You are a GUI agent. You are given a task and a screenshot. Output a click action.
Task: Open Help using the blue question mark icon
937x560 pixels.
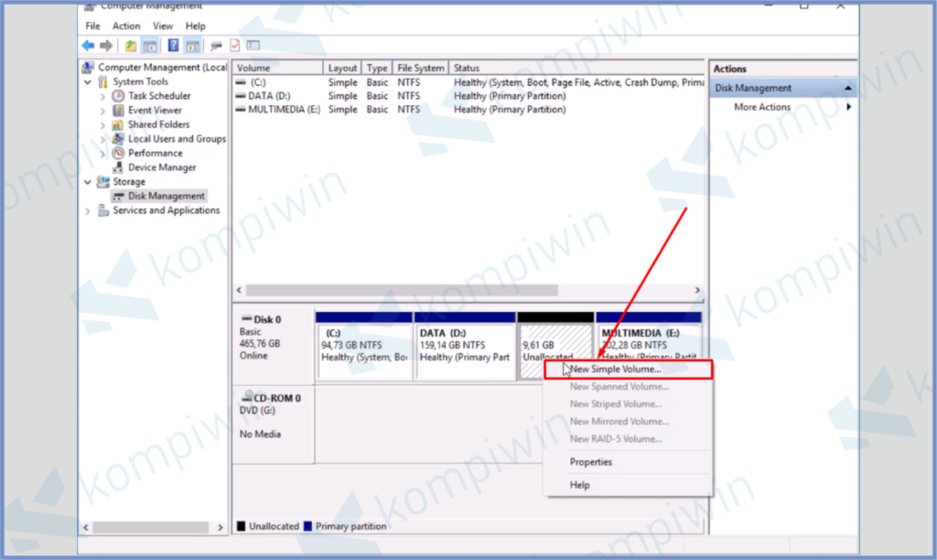tap(174, 45)
